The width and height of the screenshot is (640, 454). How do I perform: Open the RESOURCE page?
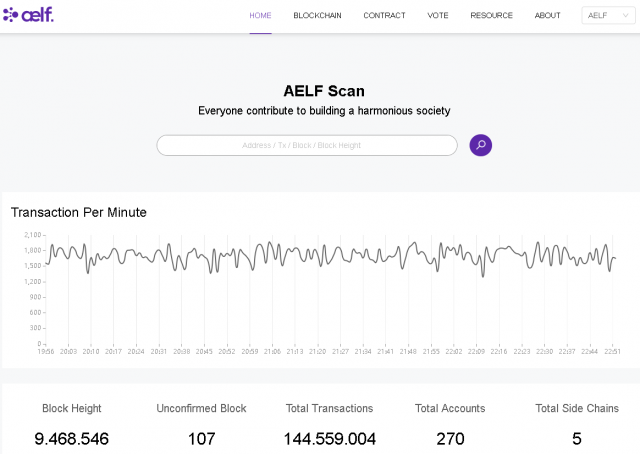491,16
